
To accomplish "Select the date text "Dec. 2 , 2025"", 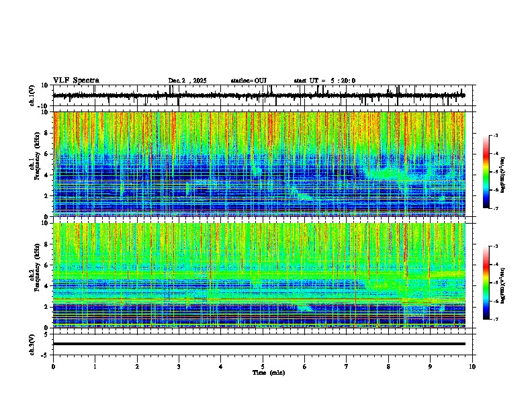I will tap(187, 81).
